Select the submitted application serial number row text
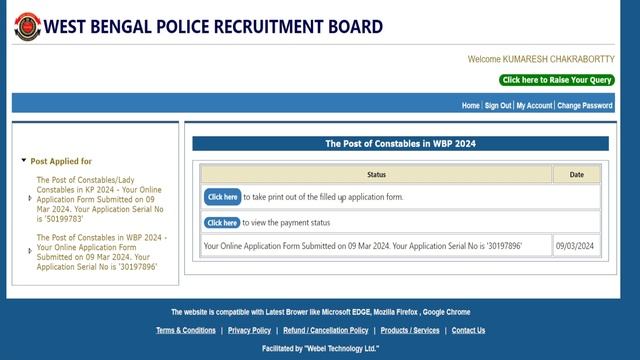 pos(363,246)
